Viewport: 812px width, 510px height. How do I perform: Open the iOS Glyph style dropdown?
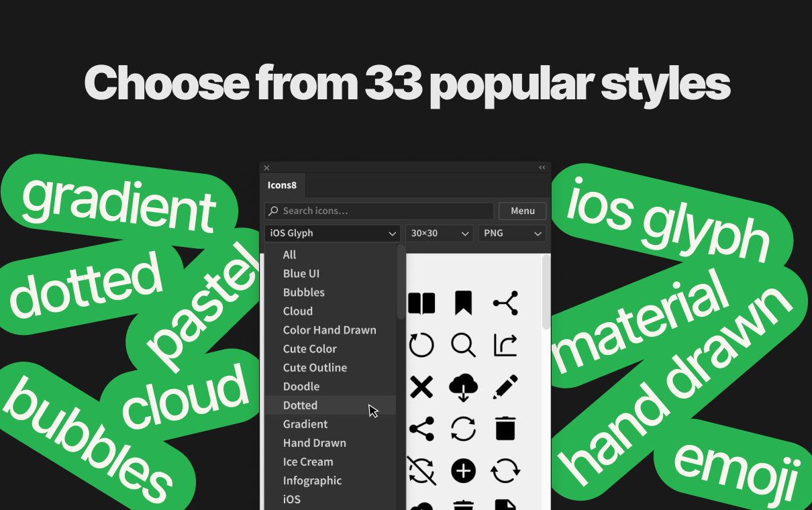click(x=332, y=233)
